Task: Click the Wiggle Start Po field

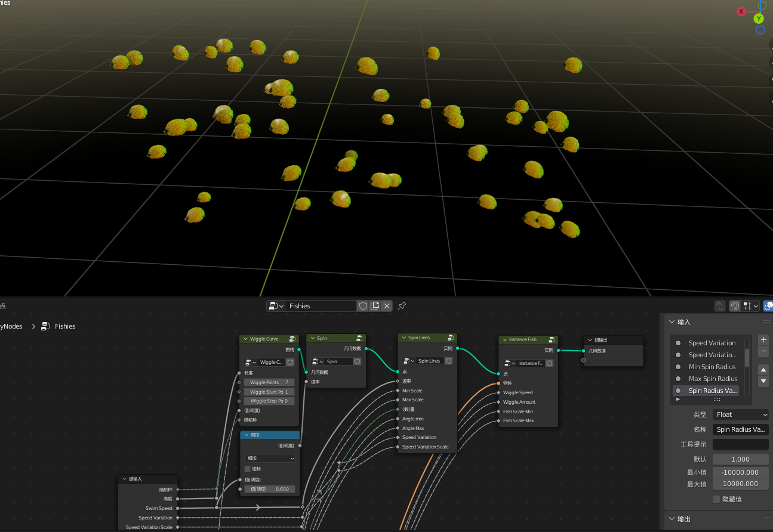Action: pyautogui.click(x=269, y=392)
